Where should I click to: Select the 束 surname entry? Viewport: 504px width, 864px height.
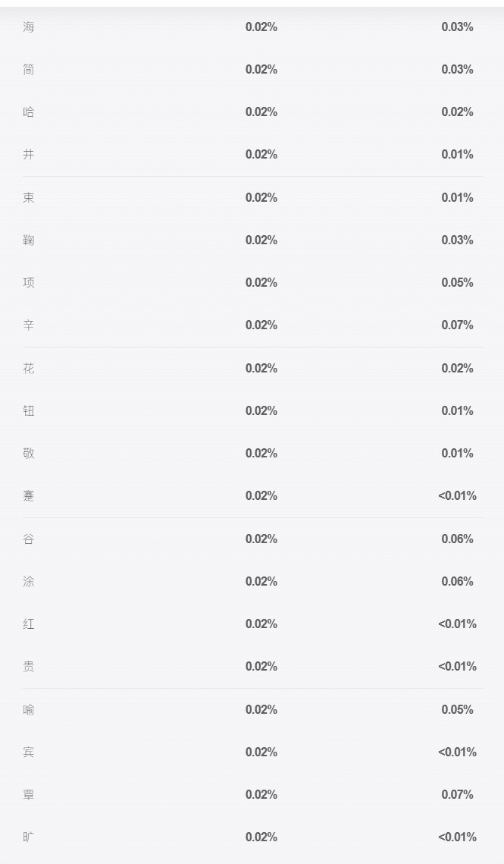[29, 197]
